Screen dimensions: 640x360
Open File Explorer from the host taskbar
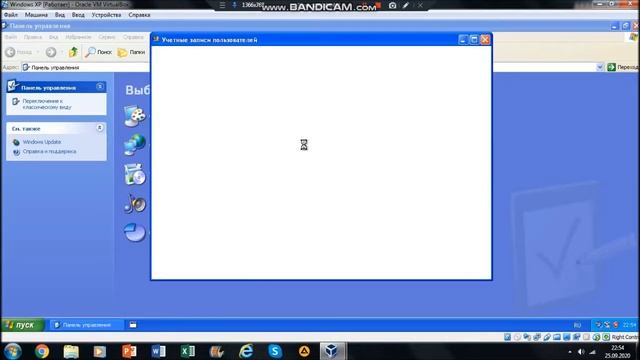(x=71, y=351)
